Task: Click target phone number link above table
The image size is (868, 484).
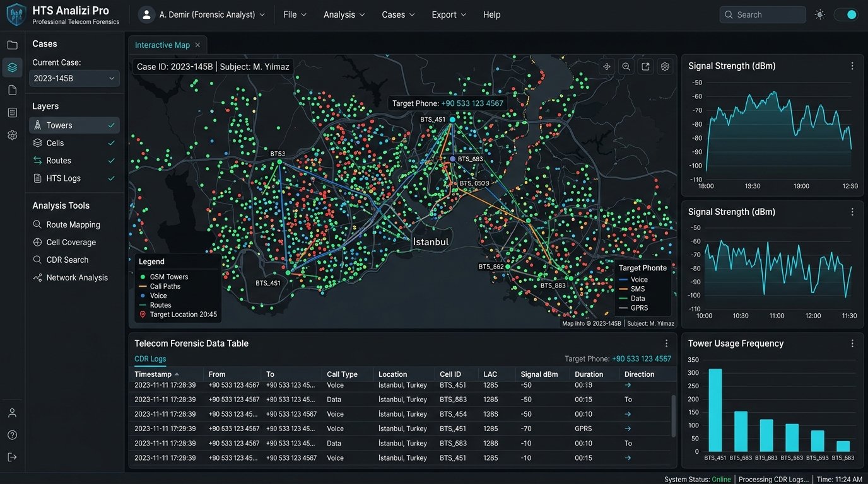Action: coord(642,359)
